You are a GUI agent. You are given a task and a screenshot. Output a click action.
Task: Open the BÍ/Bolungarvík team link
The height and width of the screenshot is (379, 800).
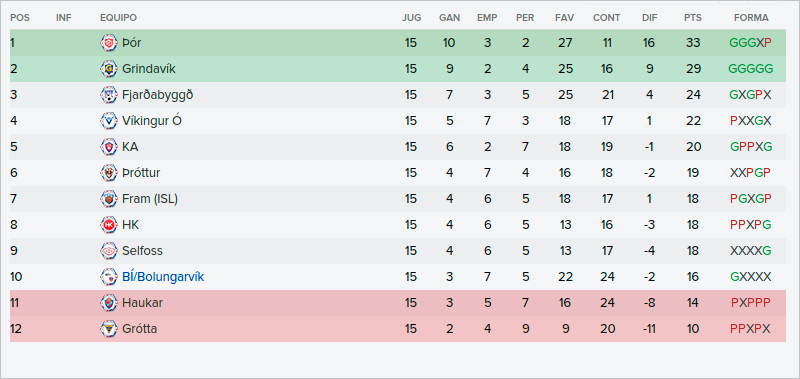tap(163, 277)
